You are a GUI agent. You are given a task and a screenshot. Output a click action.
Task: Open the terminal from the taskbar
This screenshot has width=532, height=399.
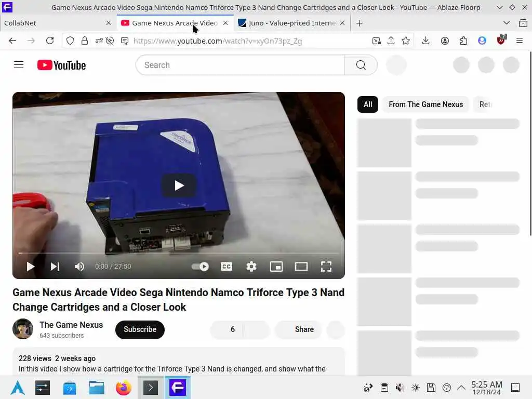(x=151, y=388)
